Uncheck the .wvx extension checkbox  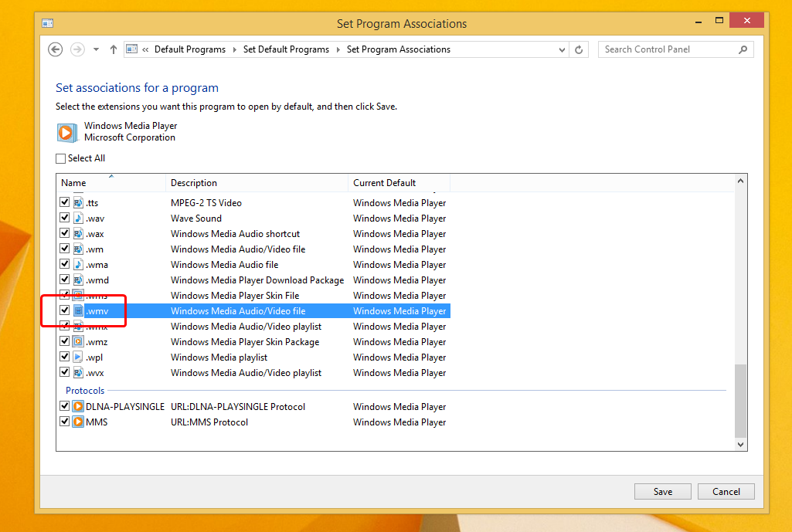(x=64, y=372)
